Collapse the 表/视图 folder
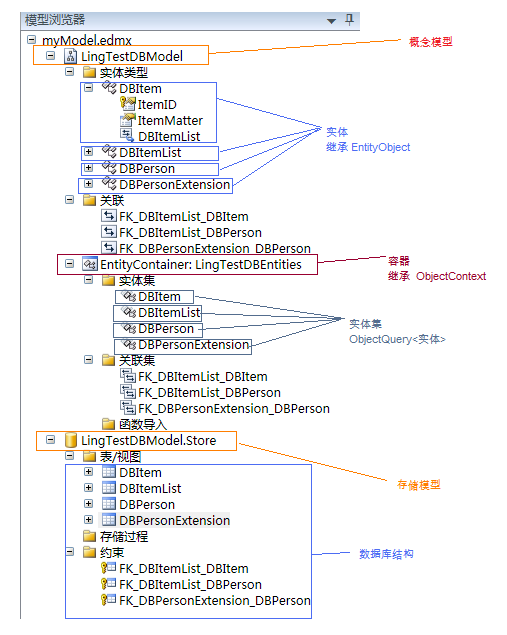This screenshot has width=507, height=635. pyautogui.click(x=69, y=456)
